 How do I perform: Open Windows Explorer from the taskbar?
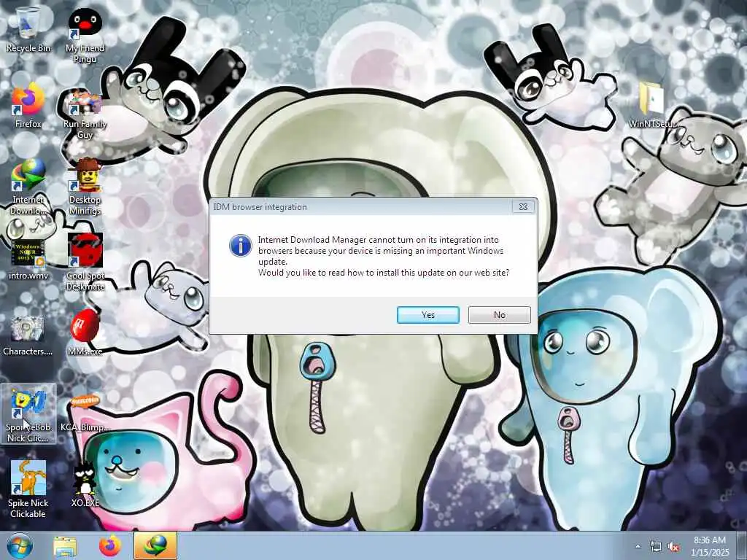65,546
